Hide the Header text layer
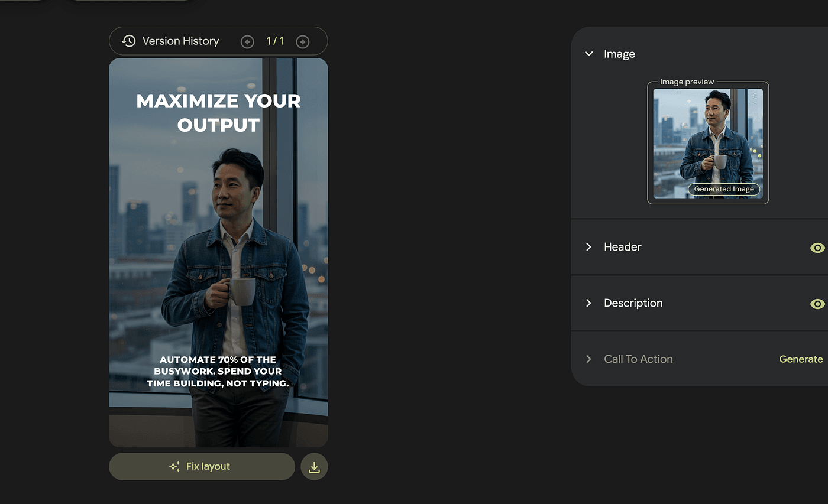828x504 pixels. pos(817,248)
